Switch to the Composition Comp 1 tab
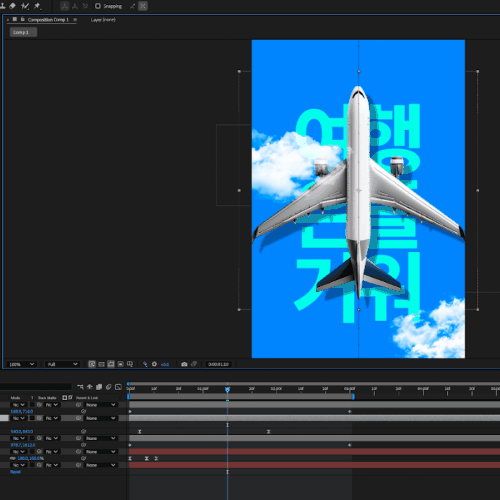Viewport: 500px width, 500px height. pyautogui.click(x=48, y=20)
